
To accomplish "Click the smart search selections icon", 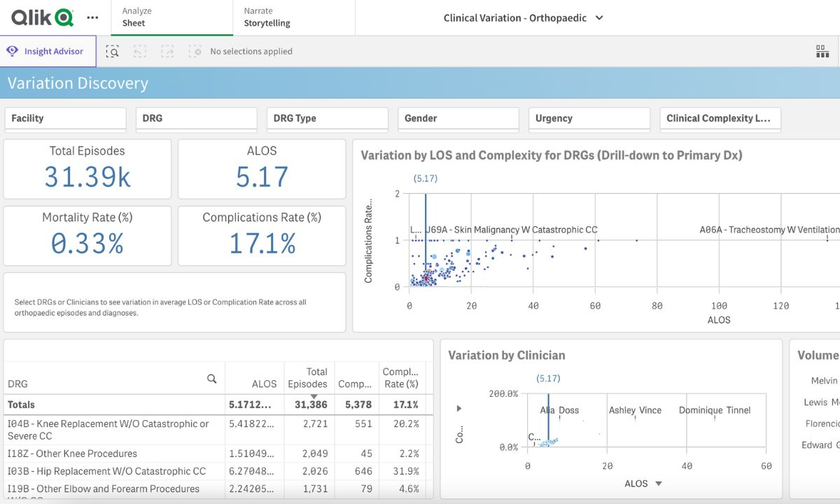I will click(112, 51).
